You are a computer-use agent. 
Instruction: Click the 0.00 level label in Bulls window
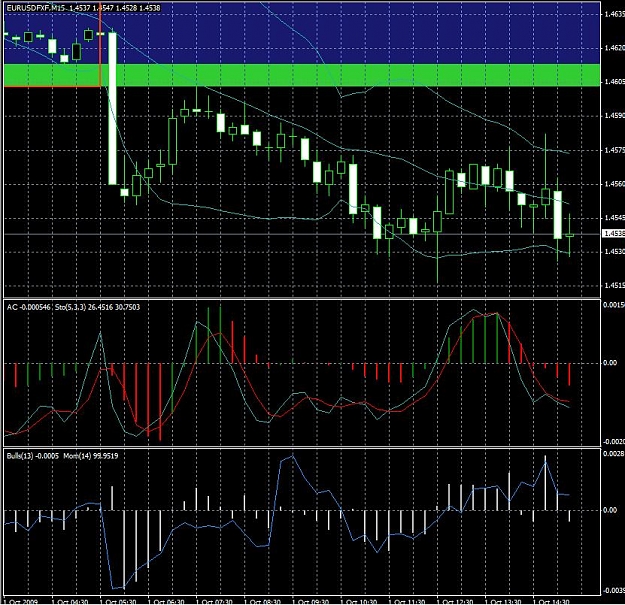click(610, 510)
